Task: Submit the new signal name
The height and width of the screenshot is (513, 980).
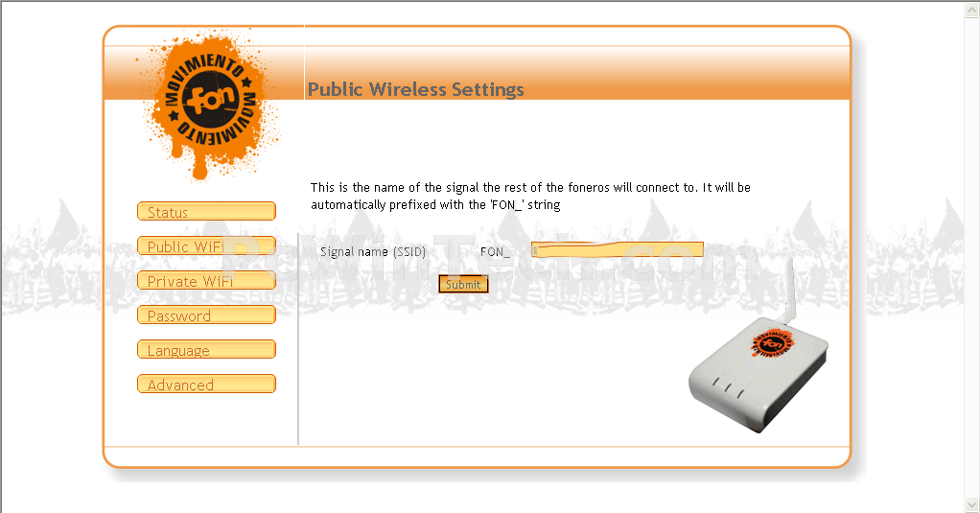Action: click(463, 284)
